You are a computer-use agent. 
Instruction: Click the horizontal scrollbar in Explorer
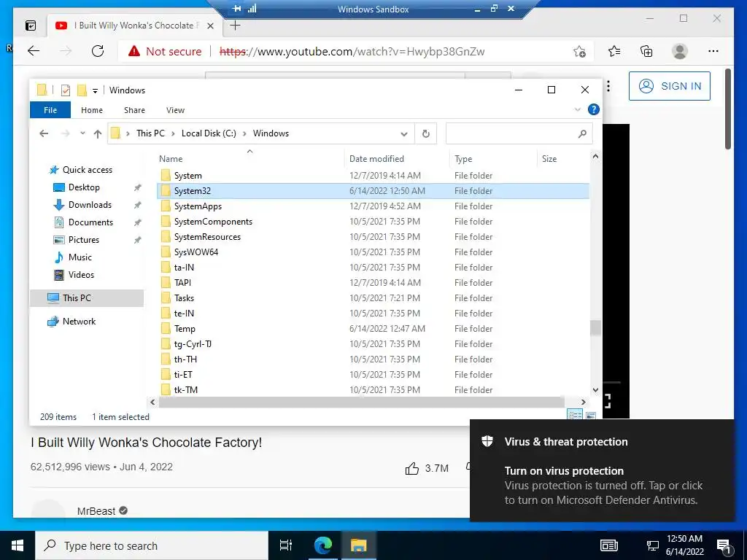point(362,402)
